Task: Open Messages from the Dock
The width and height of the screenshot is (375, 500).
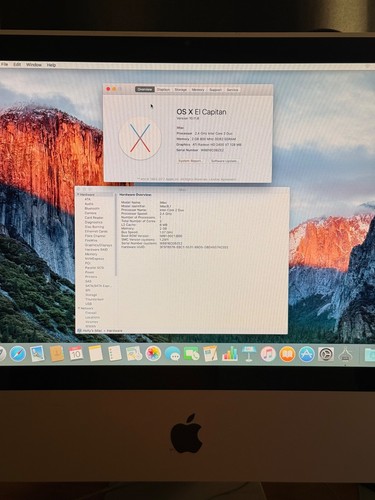Action: (x=173, y=354)
